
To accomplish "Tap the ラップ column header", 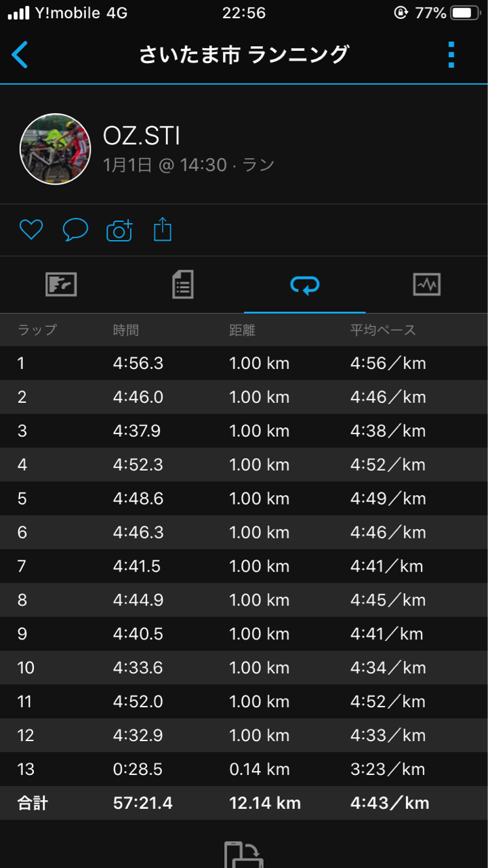I will [37, 330].
